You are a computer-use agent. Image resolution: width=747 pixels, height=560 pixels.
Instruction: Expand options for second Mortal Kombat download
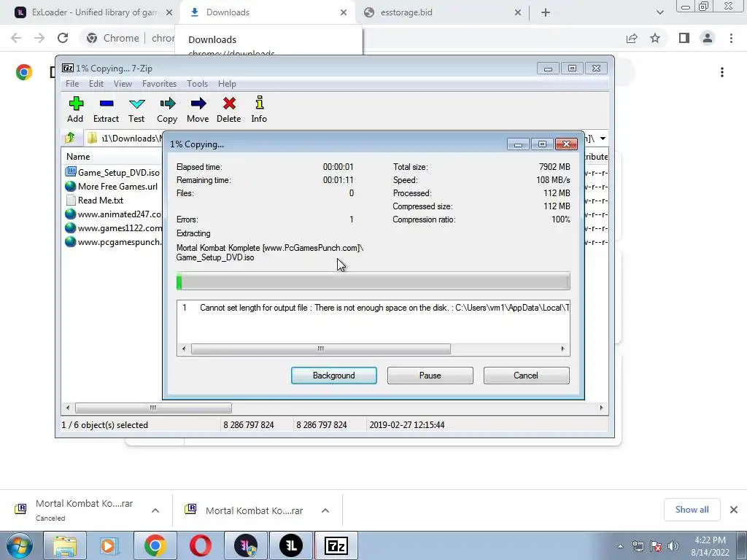325,510
